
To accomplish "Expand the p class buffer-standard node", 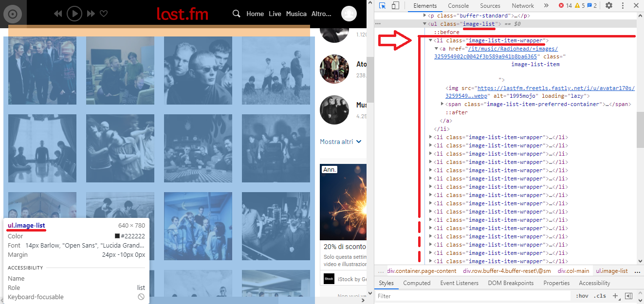I will click(x=424, y=16).
